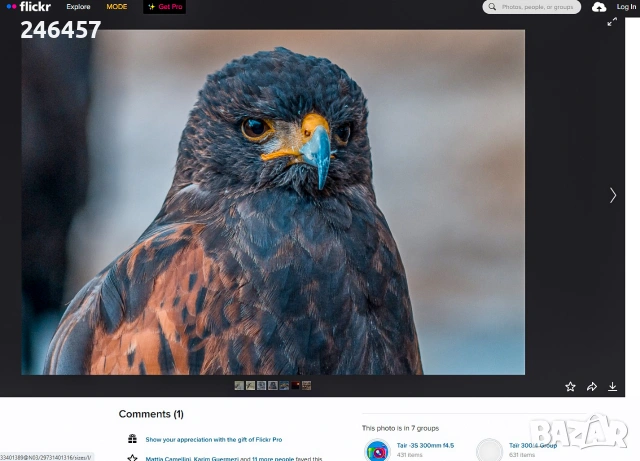Image resolution: width=640 pixels, height=461 pixels.
Task: Open 'Show your appreciation with the gift of Flickr Pro'
Action: (x=214, y=440)
